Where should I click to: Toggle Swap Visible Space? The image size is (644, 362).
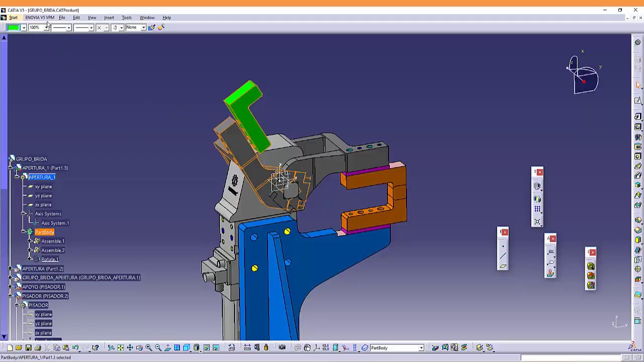tap(216, 347)
